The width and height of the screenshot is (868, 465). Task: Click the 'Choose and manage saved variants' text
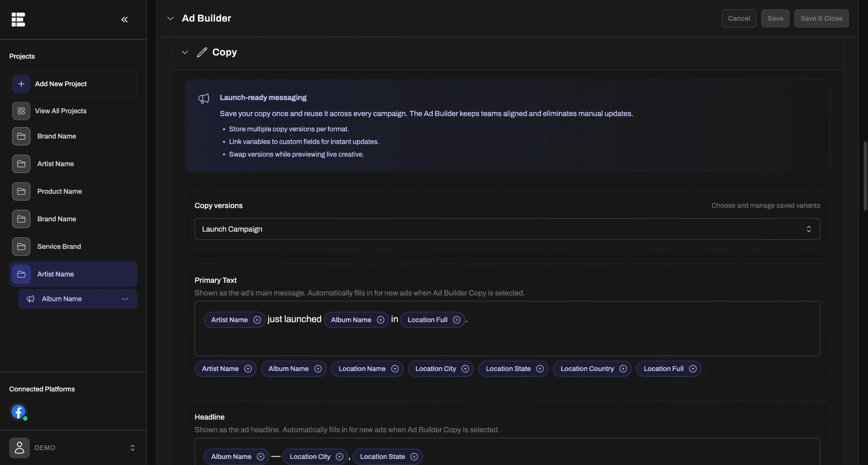pyautogui.click(x=766, y=205)
